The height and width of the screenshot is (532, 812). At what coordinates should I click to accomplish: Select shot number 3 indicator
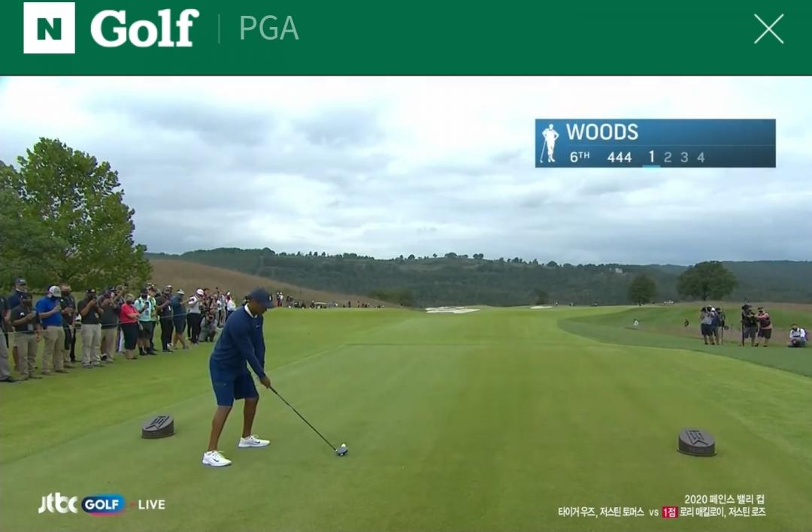pyautogui.click(x=684, y=157)
